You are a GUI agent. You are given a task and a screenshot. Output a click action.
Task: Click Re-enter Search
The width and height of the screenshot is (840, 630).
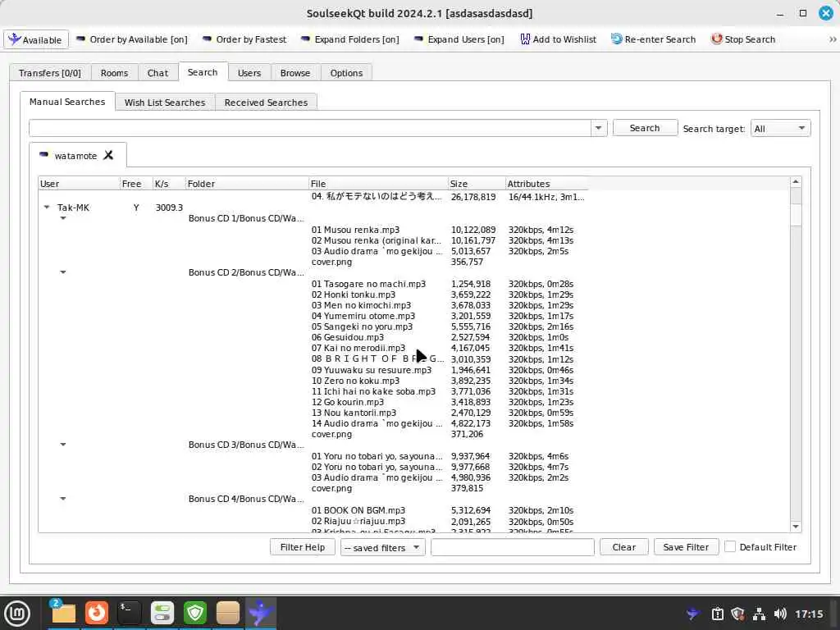(x=653, y=39)
